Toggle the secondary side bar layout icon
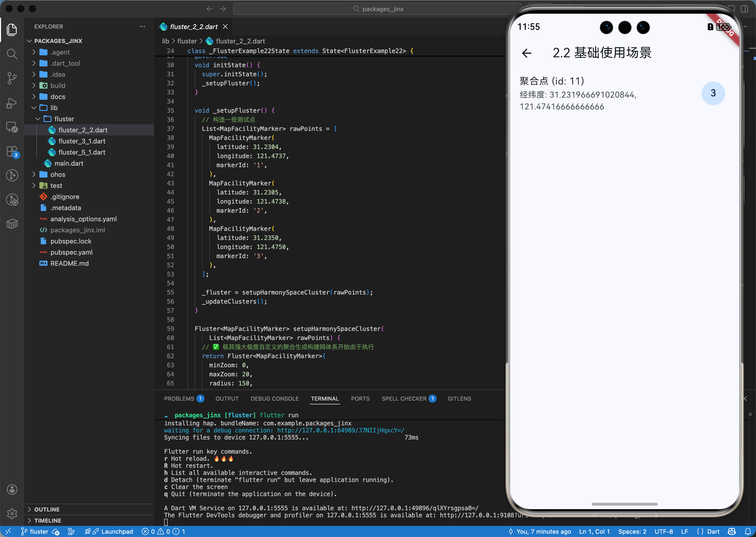The image size is (756, 537). (744, 9)
